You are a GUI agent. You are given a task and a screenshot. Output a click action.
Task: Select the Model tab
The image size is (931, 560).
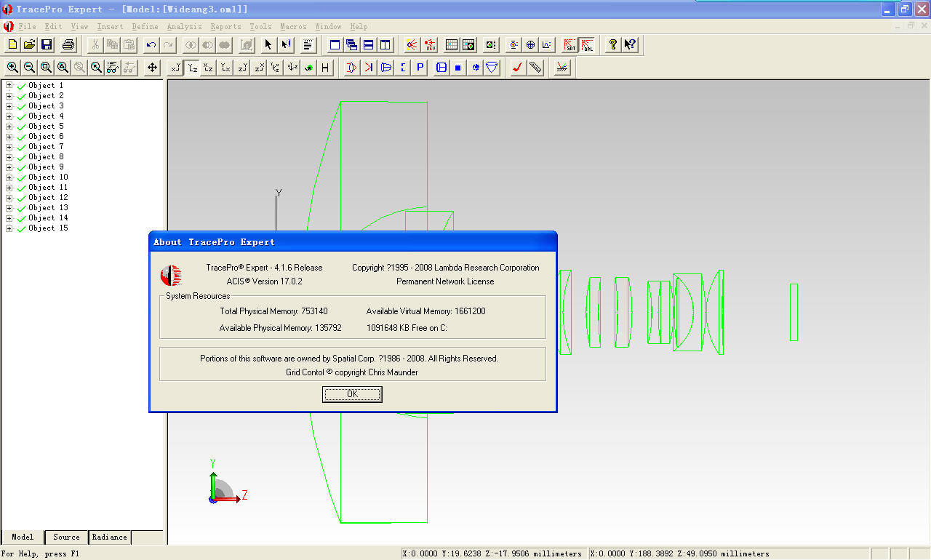(23, 537)
